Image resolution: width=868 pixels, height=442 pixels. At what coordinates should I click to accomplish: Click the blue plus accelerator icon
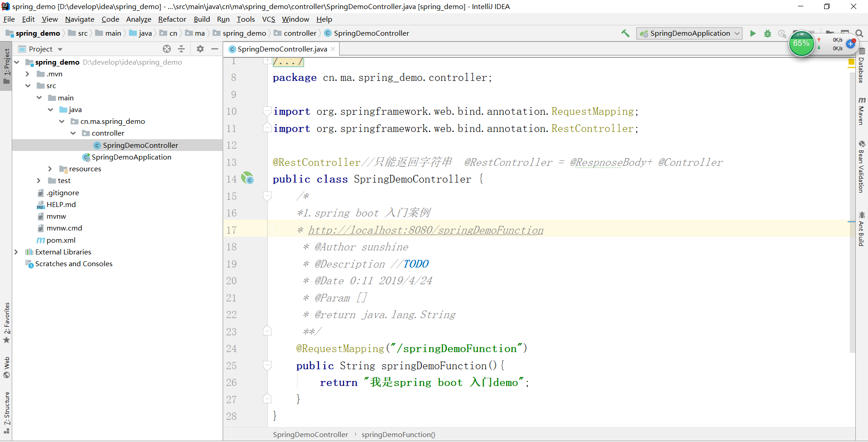coord(851,44)
